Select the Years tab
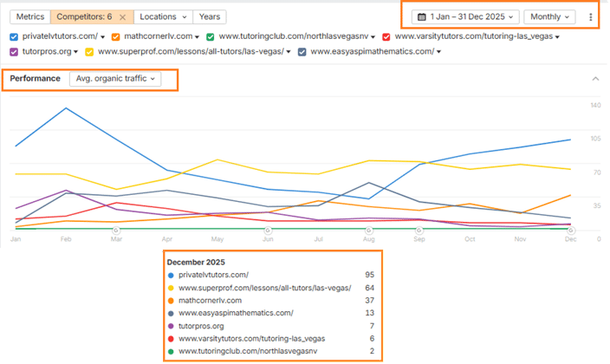 (210, 16)
